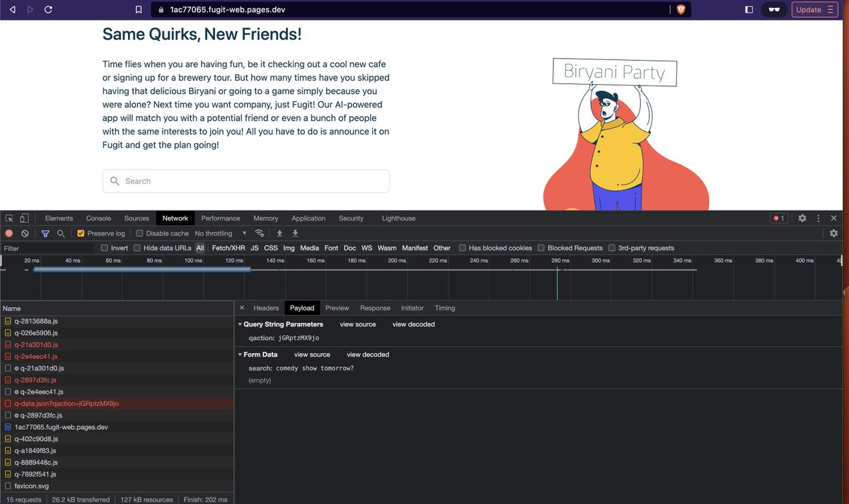Click the browser forward arrow
Viewport: 849px width, 504px height.
[x=30, y=10]
